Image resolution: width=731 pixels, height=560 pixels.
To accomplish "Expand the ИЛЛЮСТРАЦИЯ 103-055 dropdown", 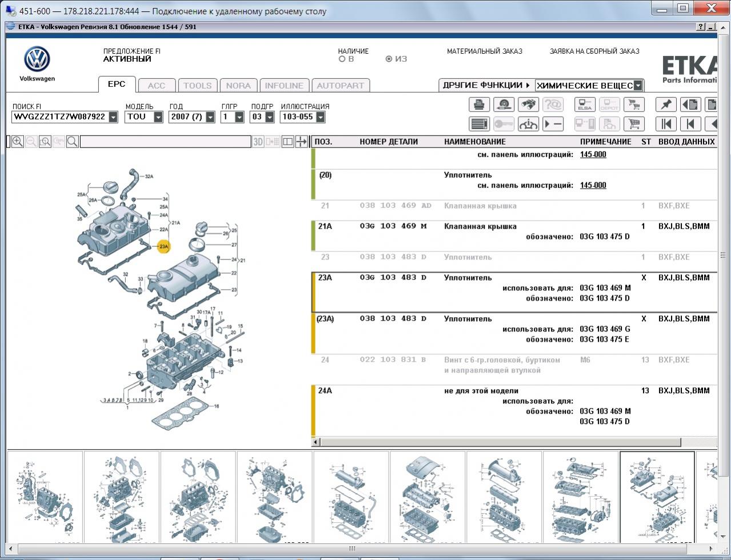I will tap(320, 117).
